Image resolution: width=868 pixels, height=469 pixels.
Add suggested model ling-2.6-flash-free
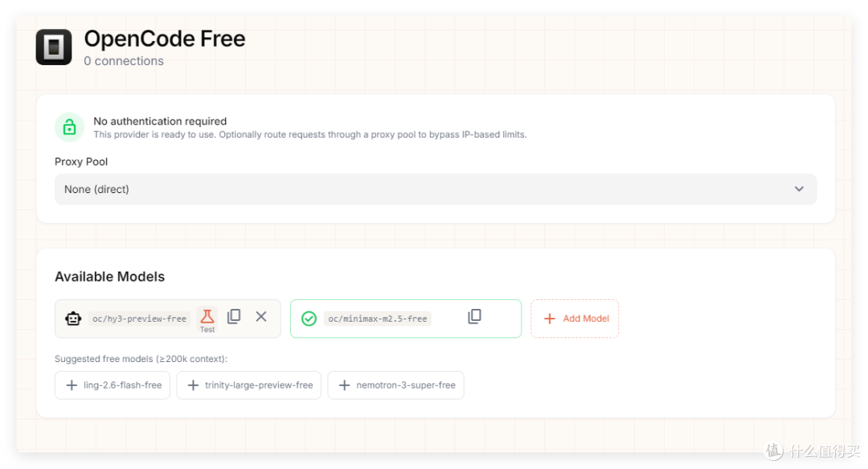(x=113, y=385)
